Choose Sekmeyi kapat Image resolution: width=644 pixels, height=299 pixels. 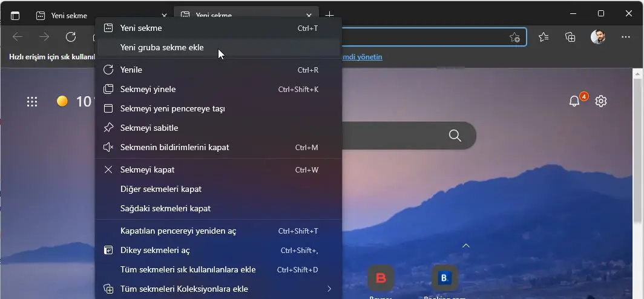pyautogui.click(x=218, y=169)
